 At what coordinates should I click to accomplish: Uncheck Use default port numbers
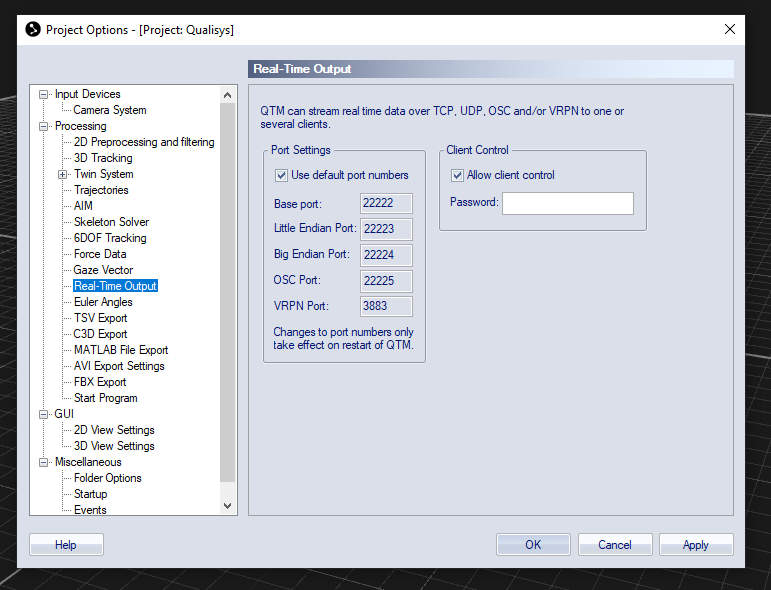(281, 175)
